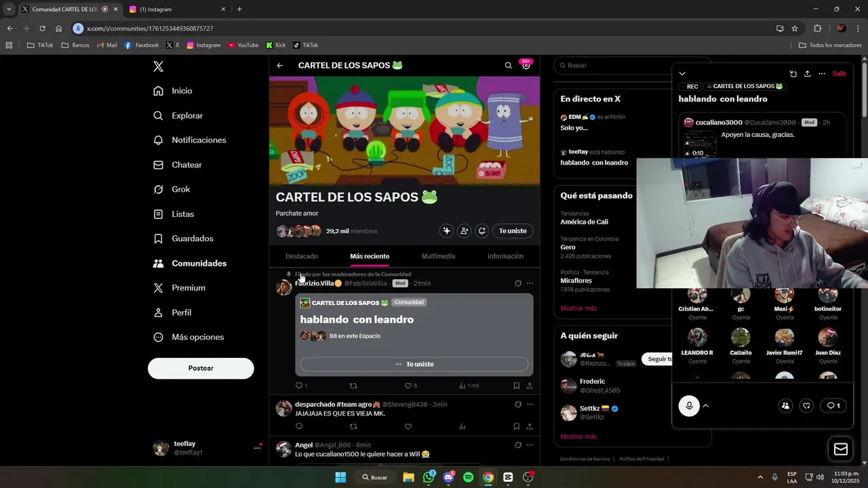Switch to the Destacado tab
Image resolution: width=868 pixels, height=488 pixels.
(302, 256)
